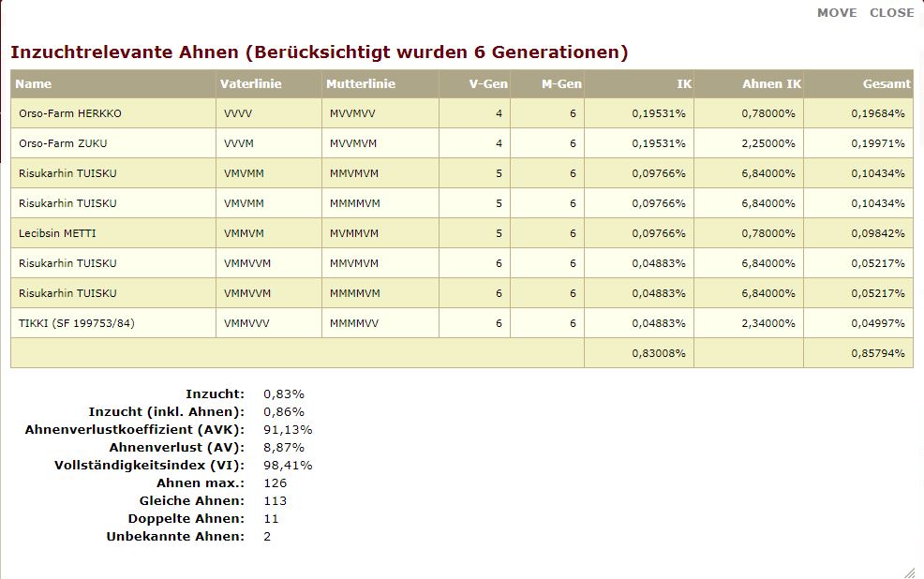Select the Orso-Farm HERKKO row name
Screen dimensions: 924x579
point(70,113)
